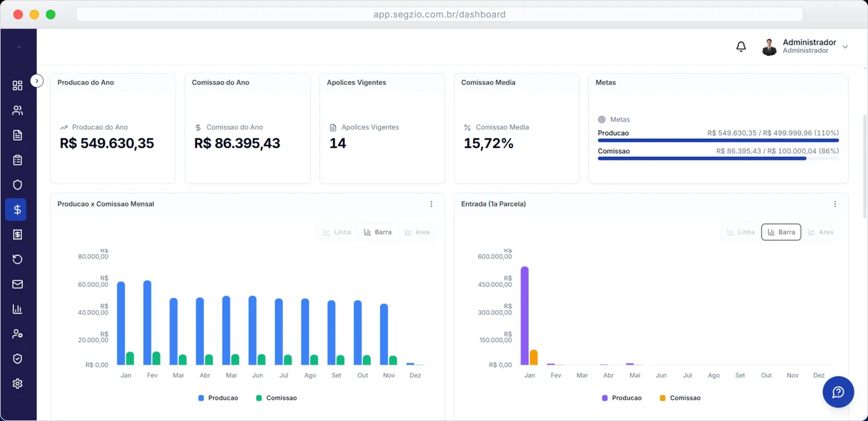Viewport: 868px width, 421px height.
Task: Click the green Jan Comissao bar in monthly chart
Action: coord(130,358)
